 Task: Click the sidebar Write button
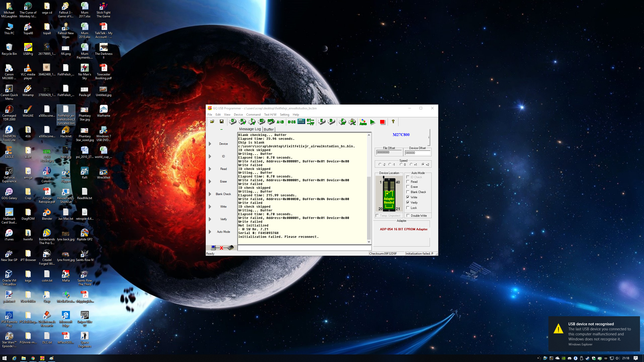tap(223, 207)
